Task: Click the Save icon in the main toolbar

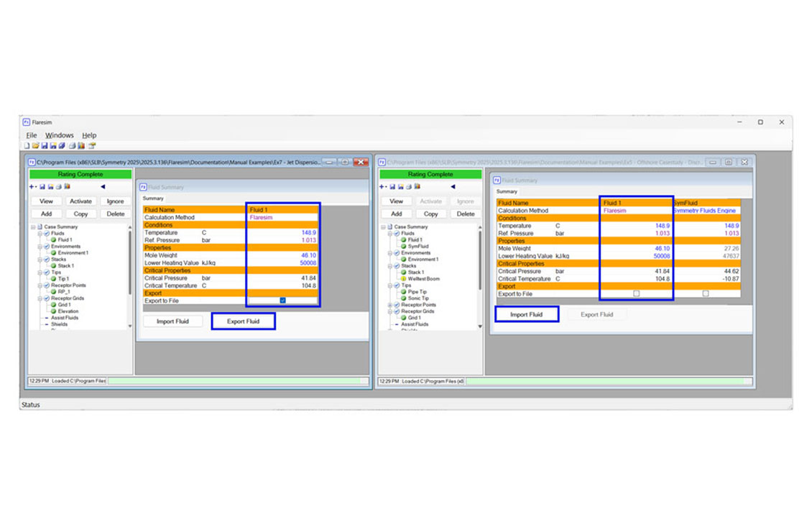Action: [45, 146]
